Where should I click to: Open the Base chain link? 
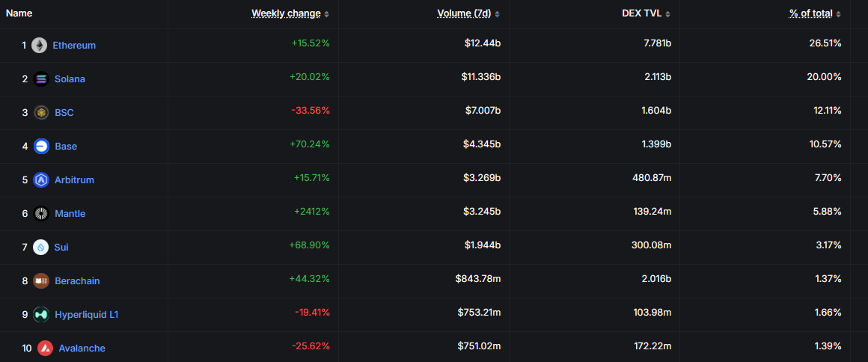point(66,147)
